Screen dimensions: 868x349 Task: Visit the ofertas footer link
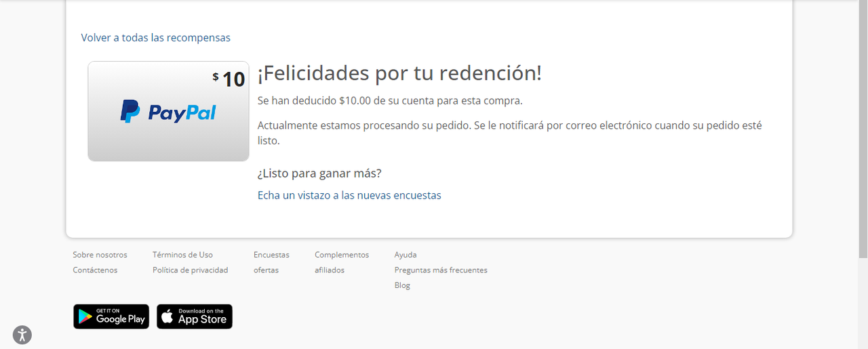pyautogui.click(x=267, y=270)
